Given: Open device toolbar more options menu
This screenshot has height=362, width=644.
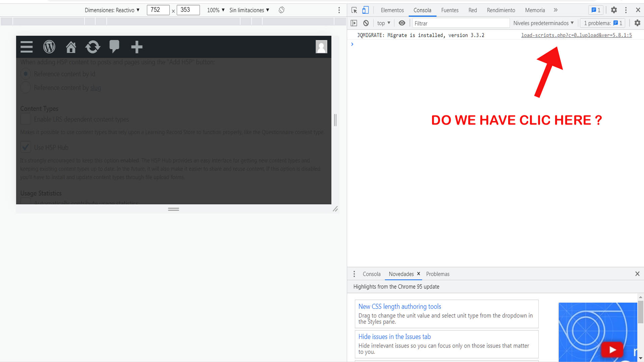Looking at the screenshot, I should pos(339,10).
